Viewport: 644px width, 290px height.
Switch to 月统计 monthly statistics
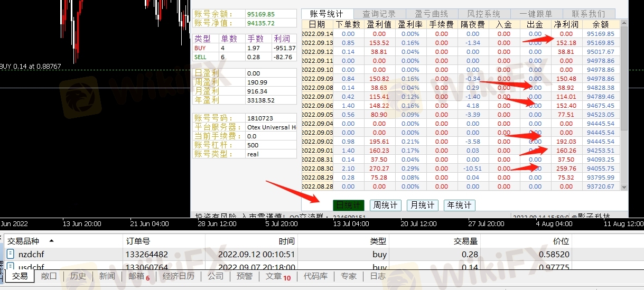click(x=422, y=205)
